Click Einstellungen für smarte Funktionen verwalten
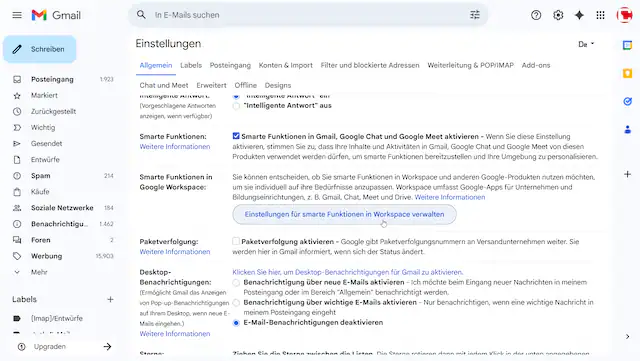 [344, 214]
